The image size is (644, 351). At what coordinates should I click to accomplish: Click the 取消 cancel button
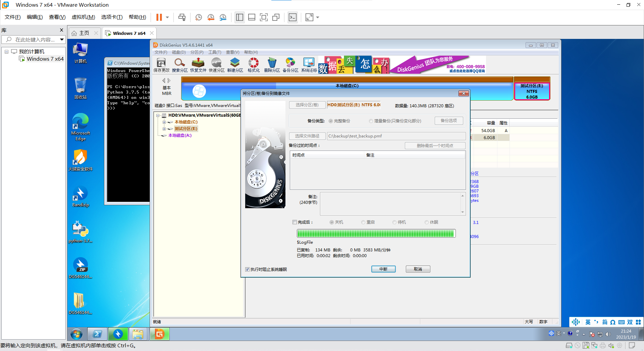418,269
